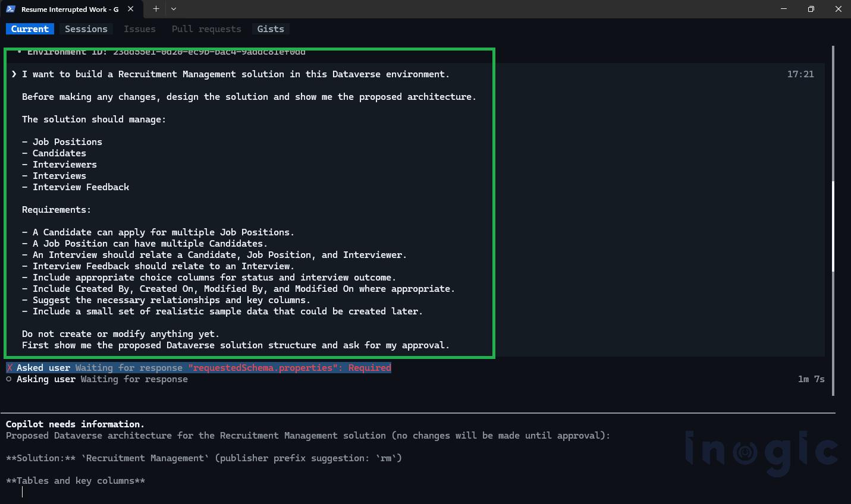Viewport: 851px width, 504px height.
Task: Click the PowerShell icon in the tab
Action: 11,9
